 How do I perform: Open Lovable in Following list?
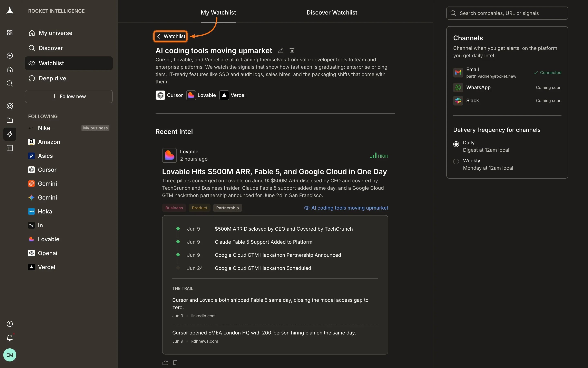(x=69, y=239)
